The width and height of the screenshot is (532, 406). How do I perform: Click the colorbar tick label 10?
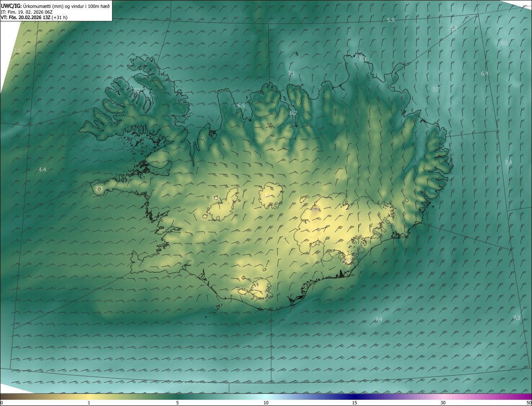[266, 403]
